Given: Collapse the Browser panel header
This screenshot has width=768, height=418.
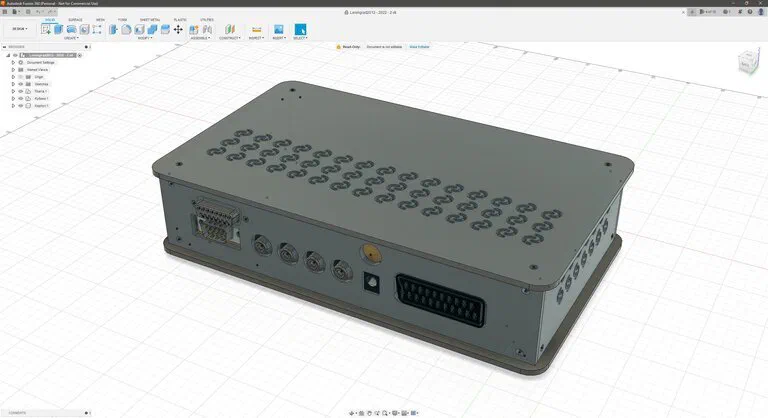Looking at the screenshot, I should 4,47.
